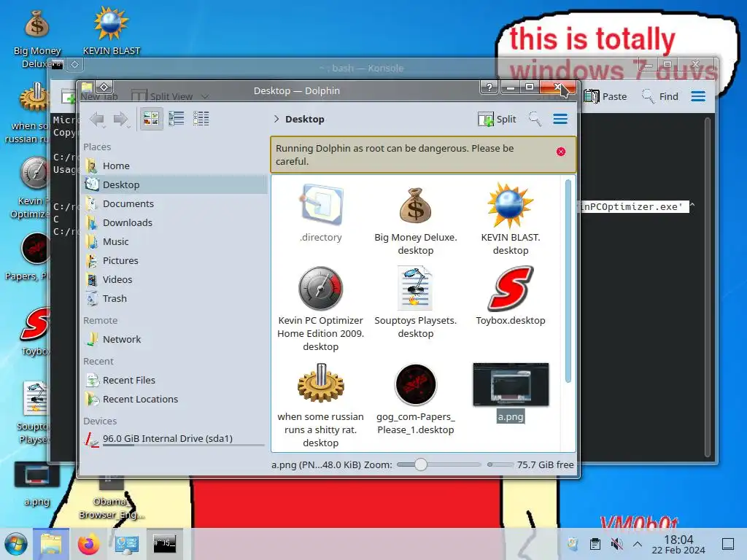Select the a.png thumbnail in Dolphin

click(x=511, y=385)
